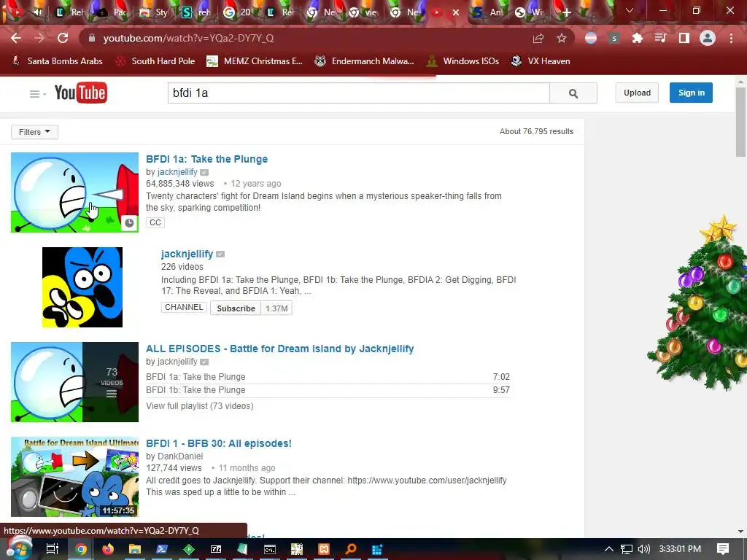747x560 pixels.
Task: Click the address bar URL
Action: (189, 38)
